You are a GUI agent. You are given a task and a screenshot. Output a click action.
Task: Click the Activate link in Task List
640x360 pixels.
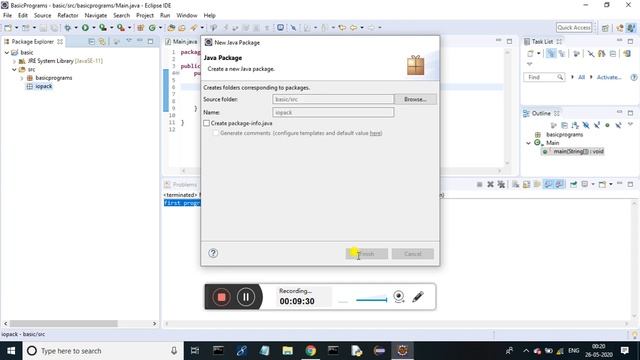[x=609, y=77]
